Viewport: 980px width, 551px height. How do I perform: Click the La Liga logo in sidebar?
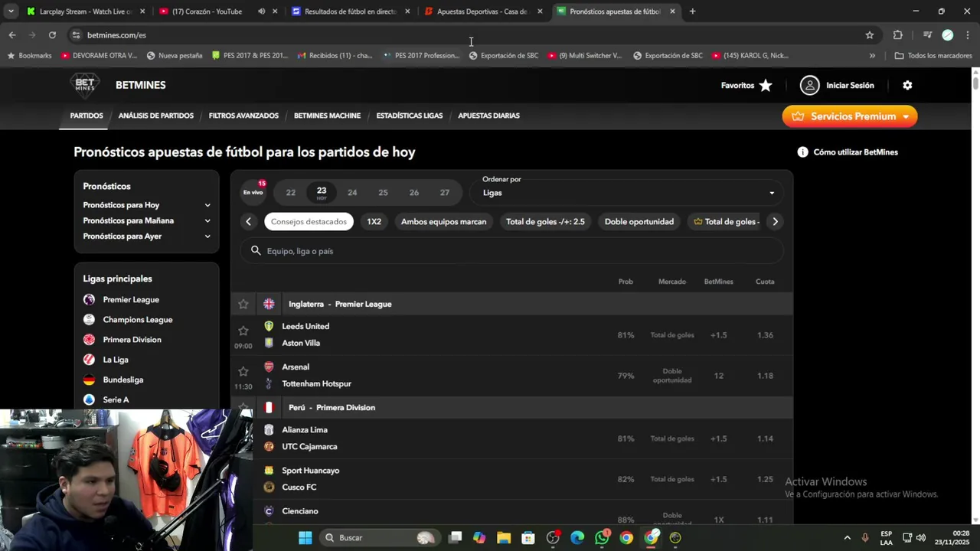click(x=90, y=360)
